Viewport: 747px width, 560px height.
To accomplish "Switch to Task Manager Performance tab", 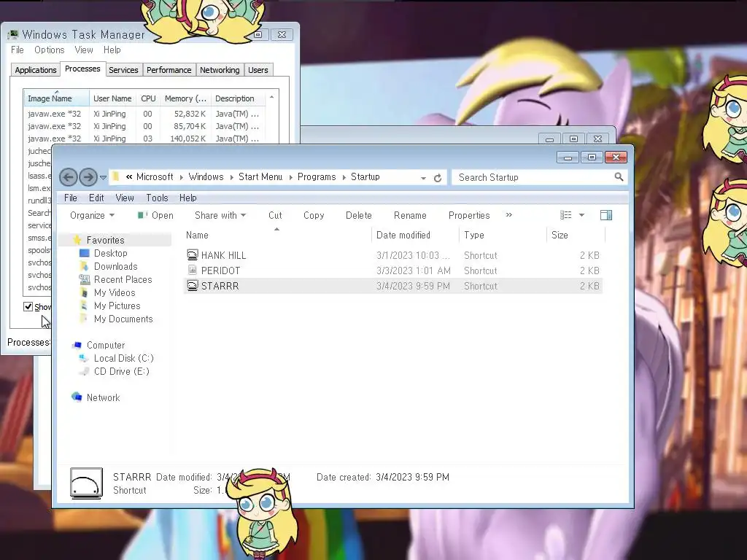I will (x=169, y=70).
